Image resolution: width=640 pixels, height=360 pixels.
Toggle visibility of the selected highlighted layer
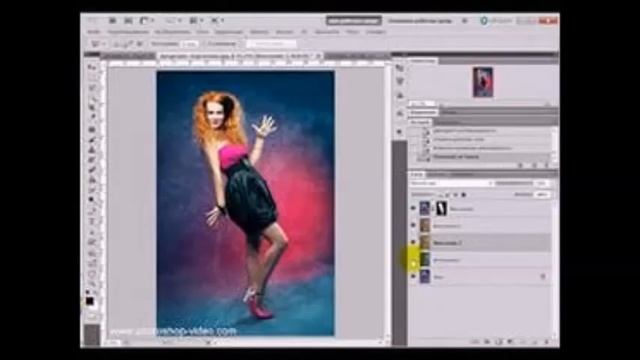click(413, 242)
